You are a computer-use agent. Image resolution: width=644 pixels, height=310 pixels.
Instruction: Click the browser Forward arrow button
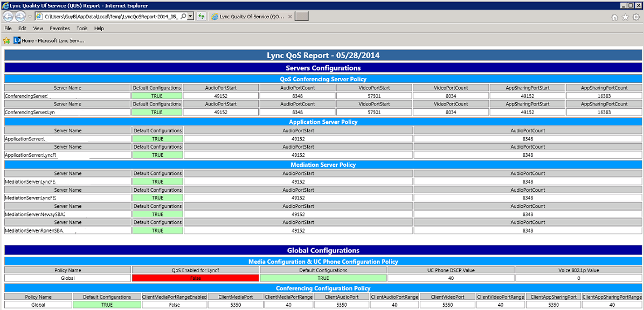coord(20,17)
